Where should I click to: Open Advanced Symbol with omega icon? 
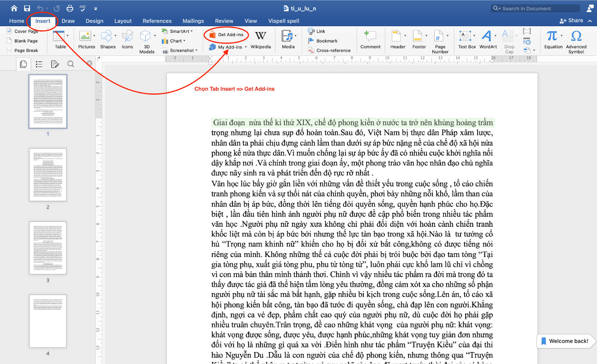pyautogui.click(x=576, y=42)
